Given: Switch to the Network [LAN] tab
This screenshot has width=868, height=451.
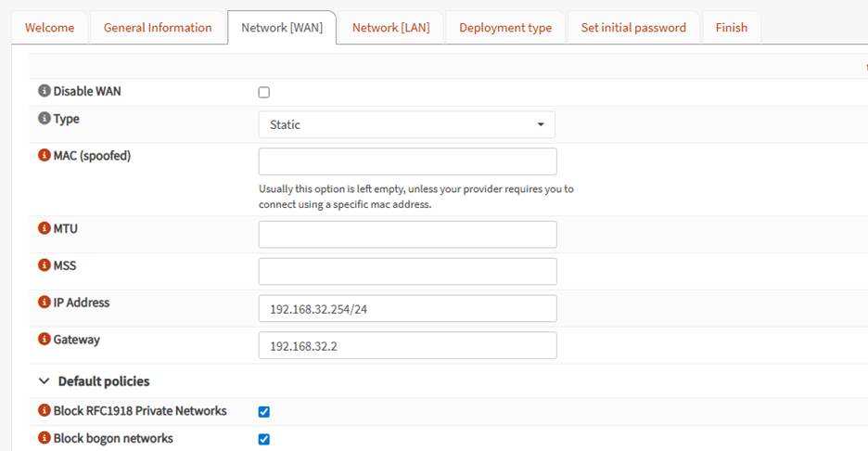Looking at the screenshot, I should pyautogui.click(x=390, y=28).
